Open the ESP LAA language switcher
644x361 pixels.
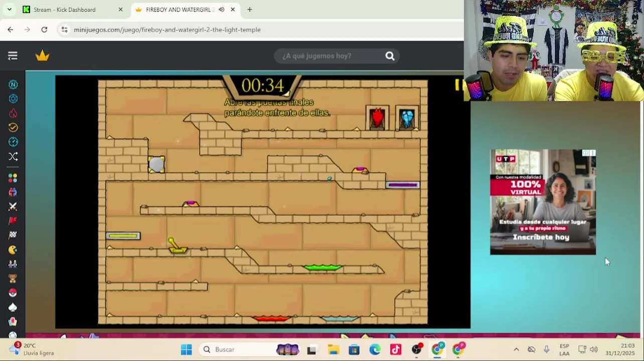click(x=564, y=349)
